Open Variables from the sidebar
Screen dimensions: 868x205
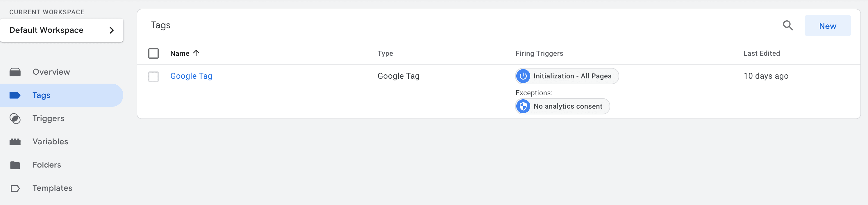pyautogui.click(x=50, y=142)
